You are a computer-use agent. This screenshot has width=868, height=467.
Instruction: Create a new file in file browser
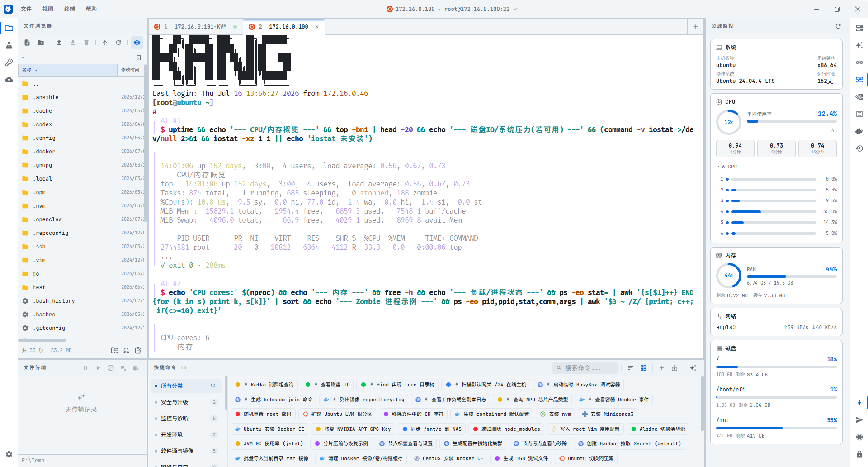click(27, 43)
